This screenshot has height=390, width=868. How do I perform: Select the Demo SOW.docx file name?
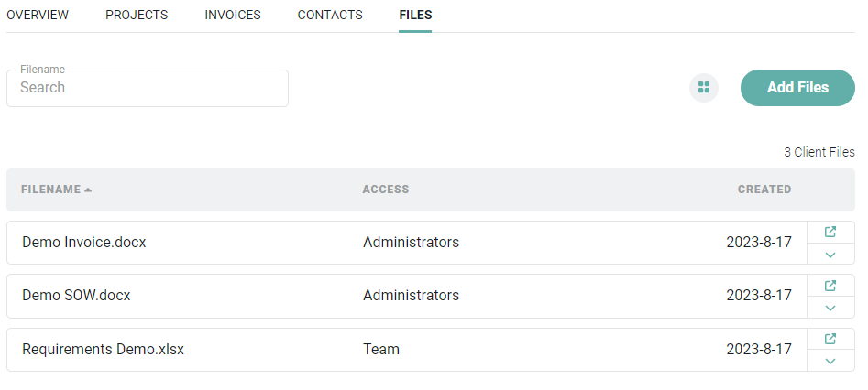(x=76, y=296)
